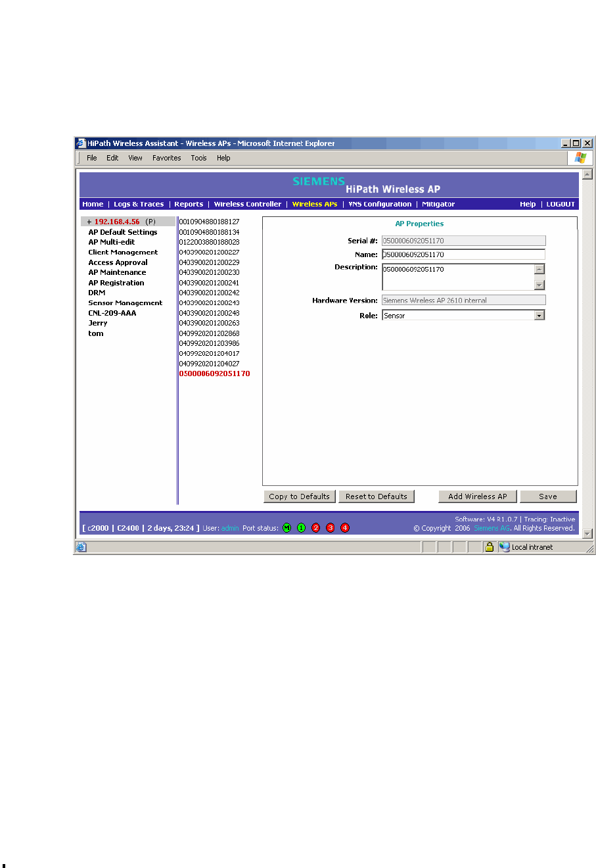Click the Help link in navigation bar
Image resolution: width=596 pixels, height=868 pixels.
[528, 204]
